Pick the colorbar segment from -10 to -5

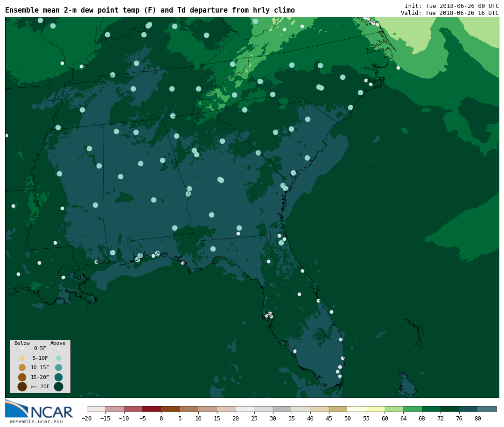point(133,409)
